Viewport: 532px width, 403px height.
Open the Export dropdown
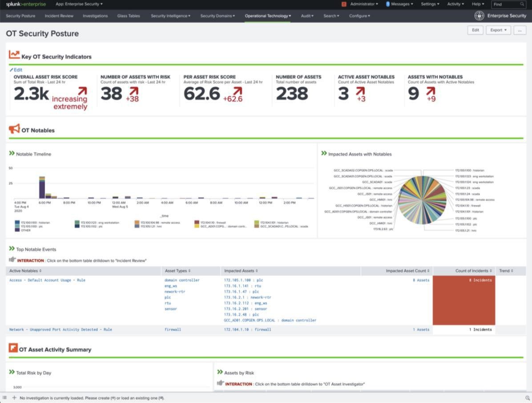tap(498, 30)
